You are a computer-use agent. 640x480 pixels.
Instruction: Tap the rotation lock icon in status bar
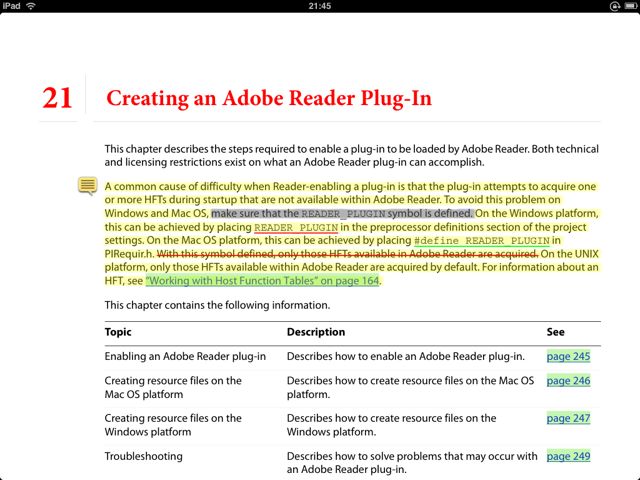[x=615, y=6]
